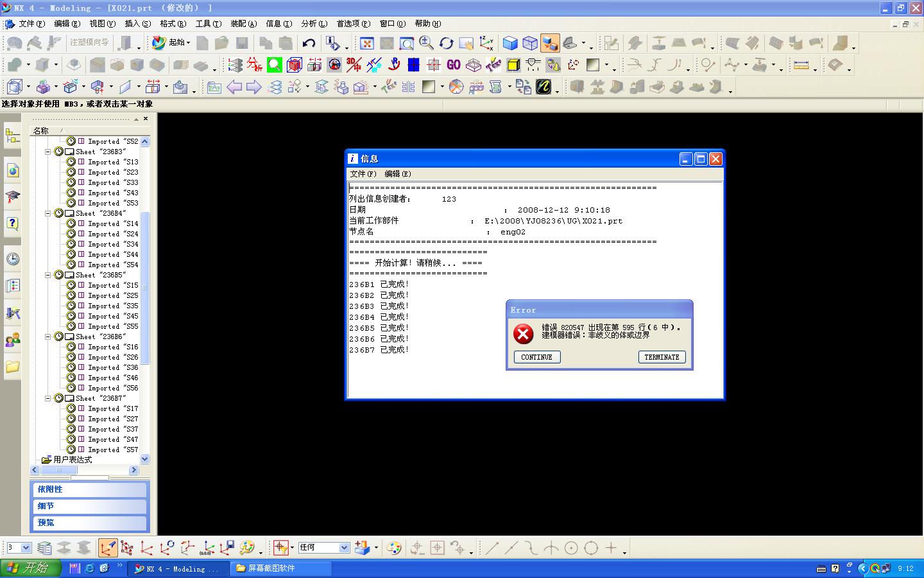Click the right purple arrow icon
The width and height of the screenshot is (924, 578).
[254, 87]
